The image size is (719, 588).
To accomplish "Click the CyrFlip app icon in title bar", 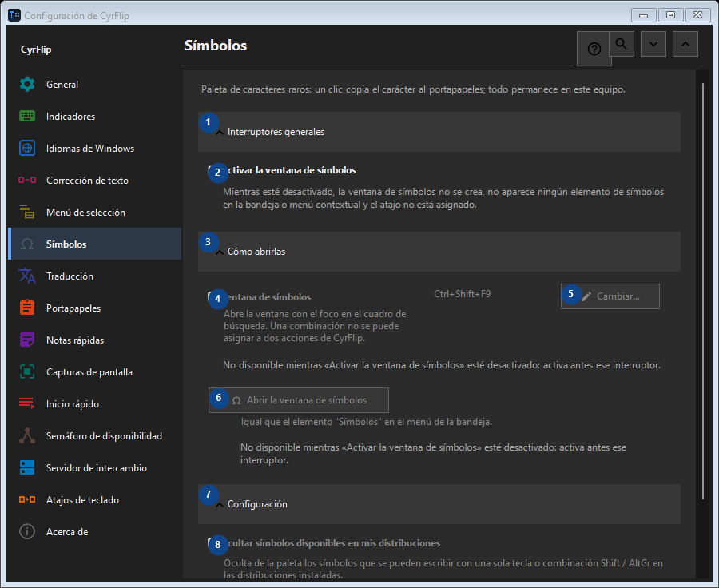I will (x=14, y=15).
